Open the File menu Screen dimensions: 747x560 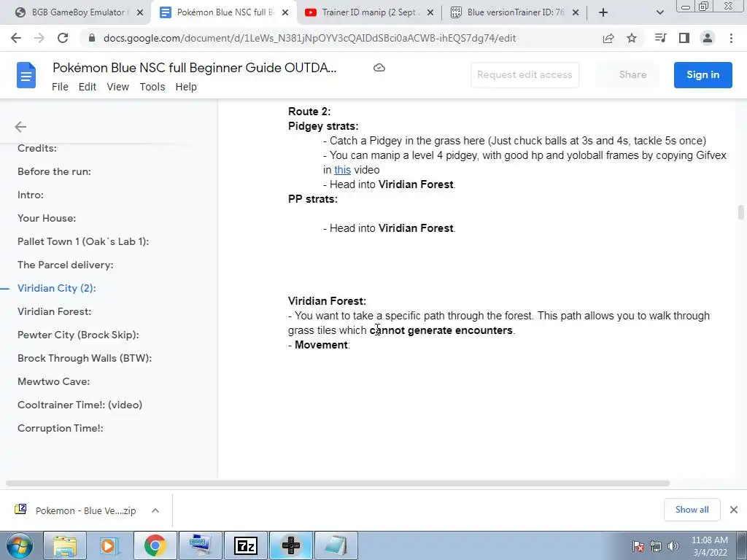pyautogui.click(x=60, y=87)
